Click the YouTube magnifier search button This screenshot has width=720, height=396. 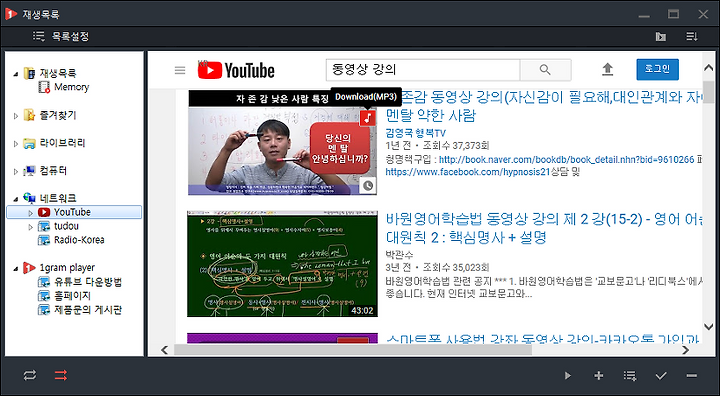pyautogui.click(x=545, y=70)
